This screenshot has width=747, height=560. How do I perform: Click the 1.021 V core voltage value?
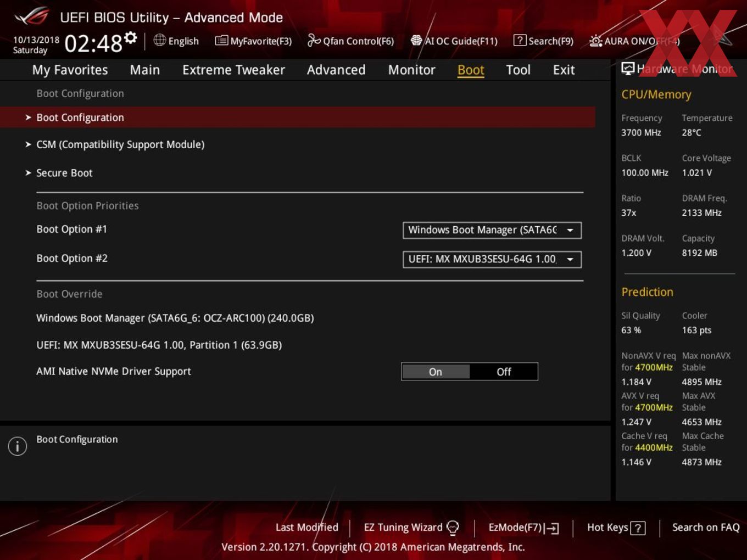click(x=697, y=172)
